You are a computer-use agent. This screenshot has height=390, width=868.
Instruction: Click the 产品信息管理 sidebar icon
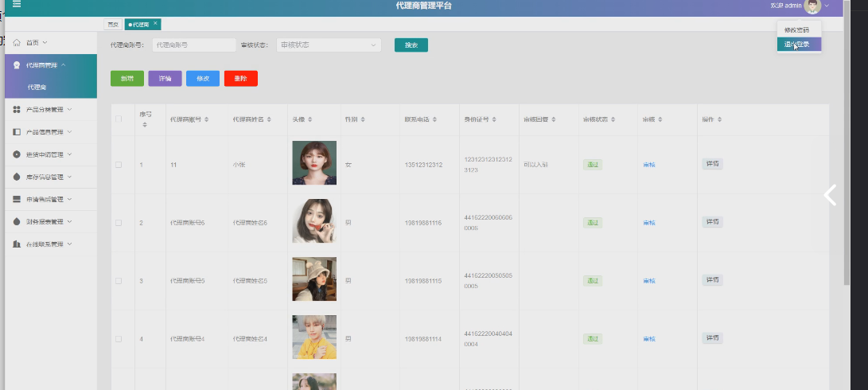pyautogui.click(x=17, y=132)
